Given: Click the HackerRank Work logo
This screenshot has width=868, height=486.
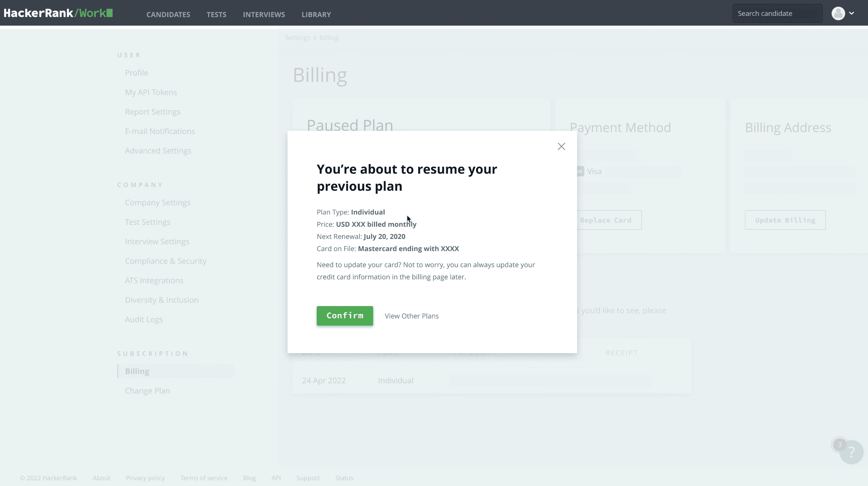Looking at the screenshot, I should pos(58,14).
